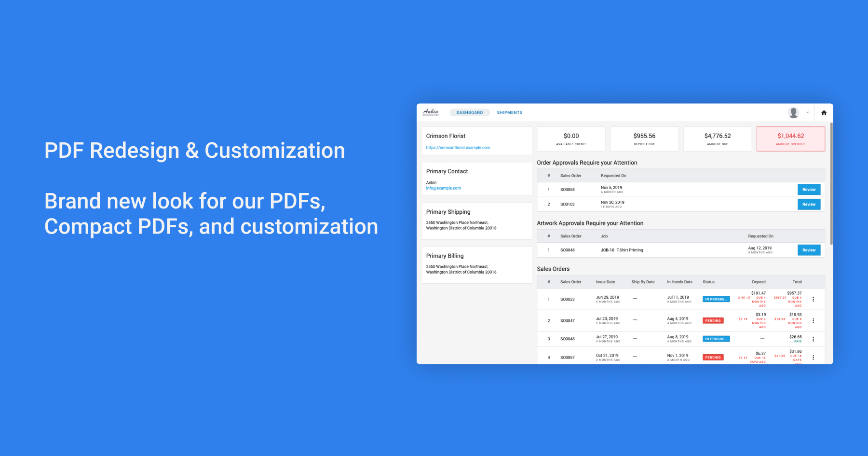This screenshot has width=868, height=456.
Task: Review order approval for SO0068
Action: [808, 190]
